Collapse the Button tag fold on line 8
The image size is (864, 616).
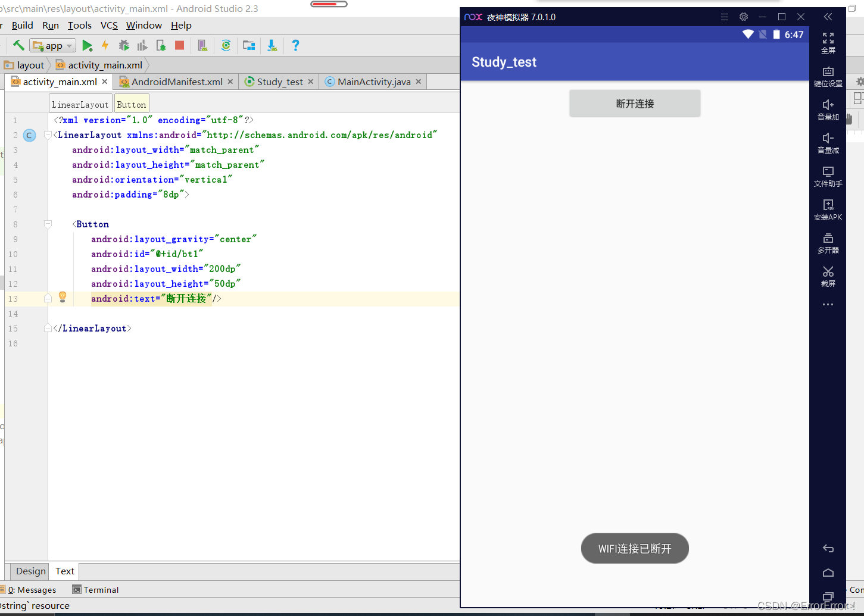pos(48,224)
